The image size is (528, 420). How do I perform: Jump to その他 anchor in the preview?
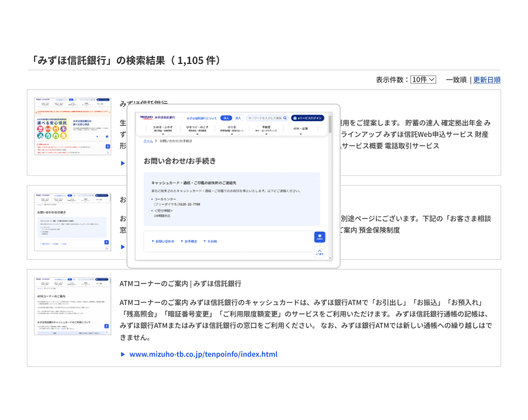[x=210, y=242]
